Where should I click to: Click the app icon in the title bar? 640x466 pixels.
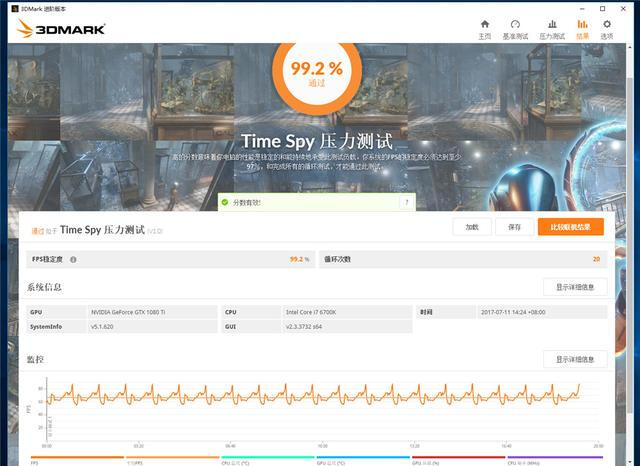coord(15,8)
